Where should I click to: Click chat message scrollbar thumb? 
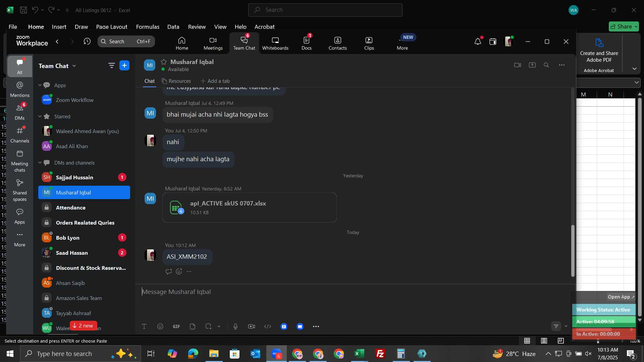573,251
